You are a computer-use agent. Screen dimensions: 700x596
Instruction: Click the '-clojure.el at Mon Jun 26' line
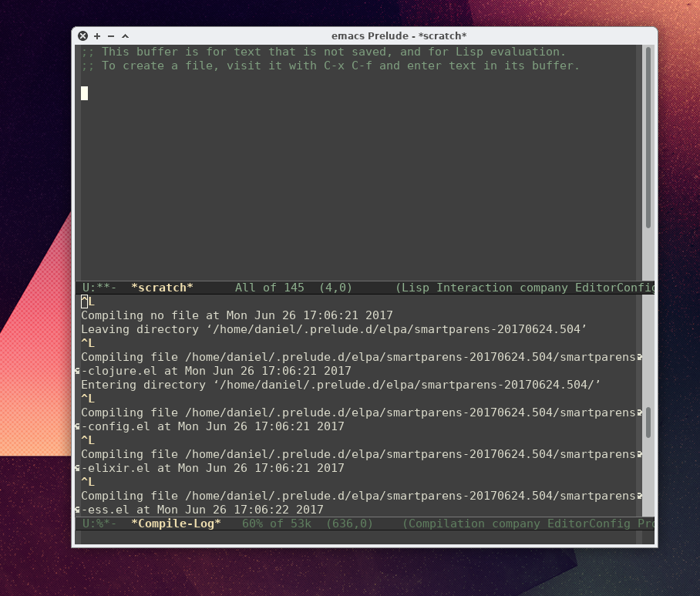(x=216, y=371)
